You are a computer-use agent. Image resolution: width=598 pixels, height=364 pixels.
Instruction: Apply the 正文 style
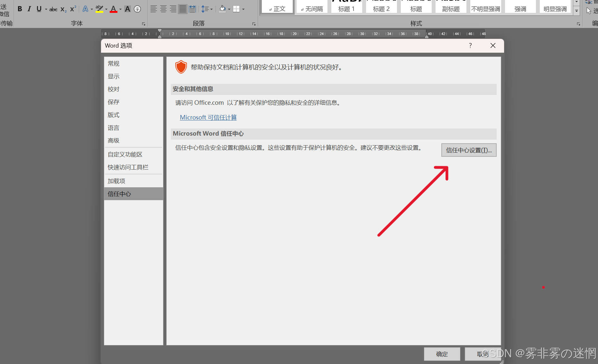point(277,7)
